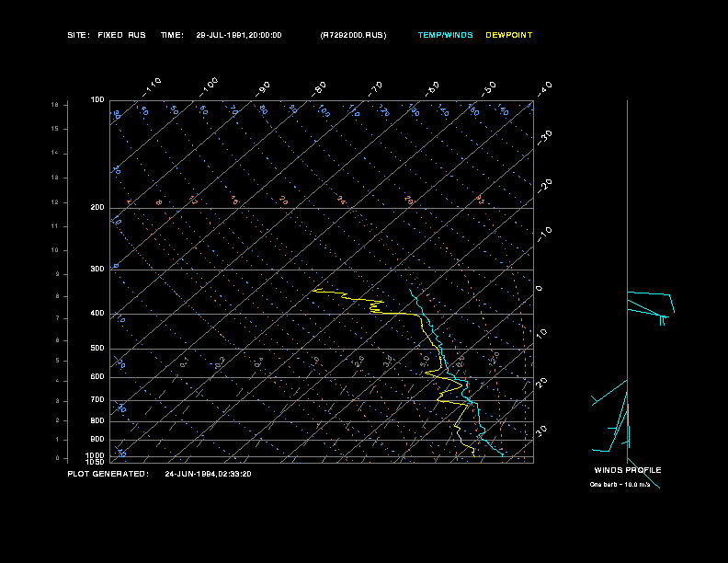
Task: Click height axis tick label 3
Action: click(x=58, y=401)
